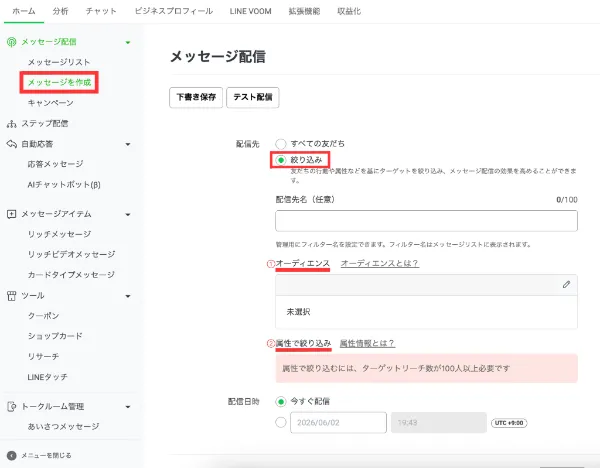This screenshot has height=468, width=600.
Task: Collapse the メッセージ配信 section arrow
Action: tap(128, 42)
